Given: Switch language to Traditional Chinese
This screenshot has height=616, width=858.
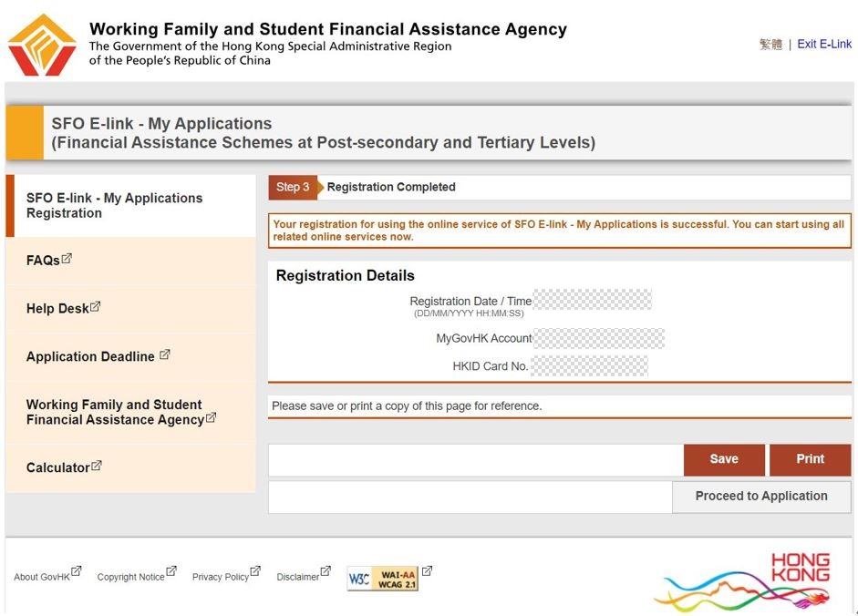Looking at the screenshot, I should point(770,44).
